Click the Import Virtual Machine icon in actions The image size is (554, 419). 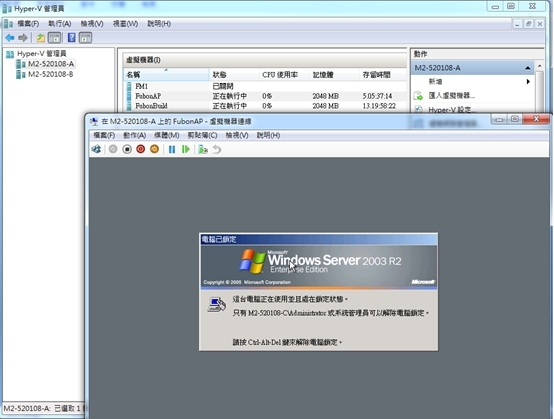(x=418, y=96)
